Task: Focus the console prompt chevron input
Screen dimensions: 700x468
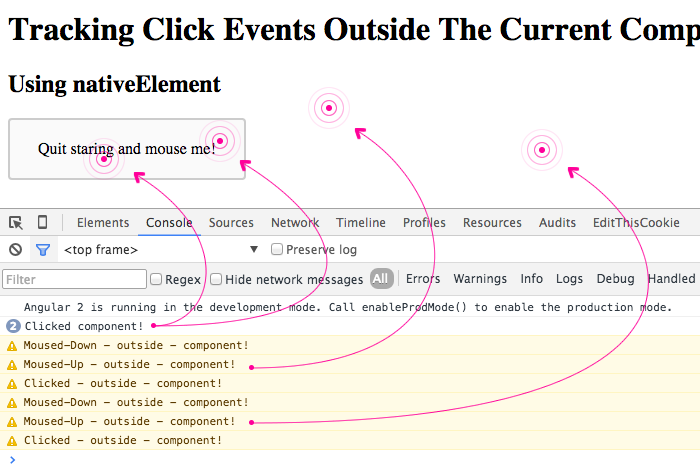Action: click(12, 459)
